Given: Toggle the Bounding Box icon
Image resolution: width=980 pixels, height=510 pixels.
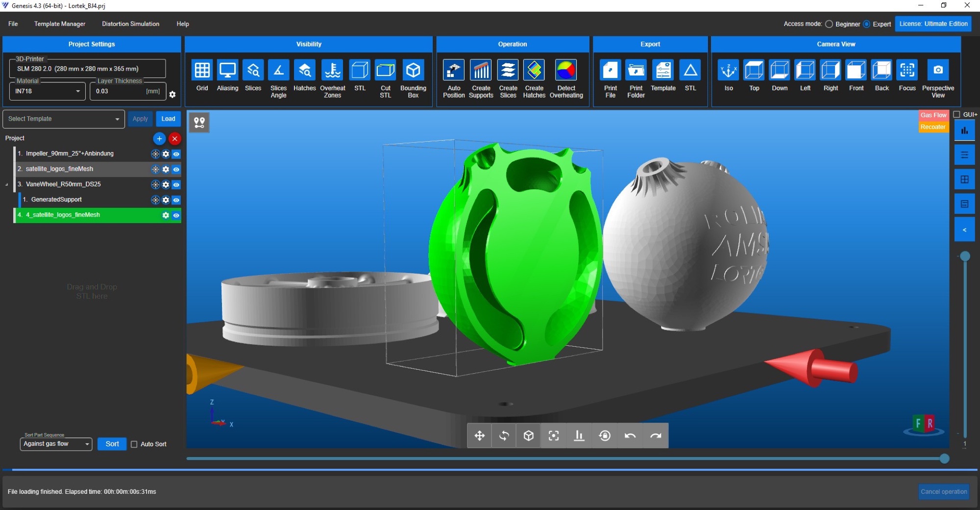Looking at the screenshot, I should tap(413, 70).
